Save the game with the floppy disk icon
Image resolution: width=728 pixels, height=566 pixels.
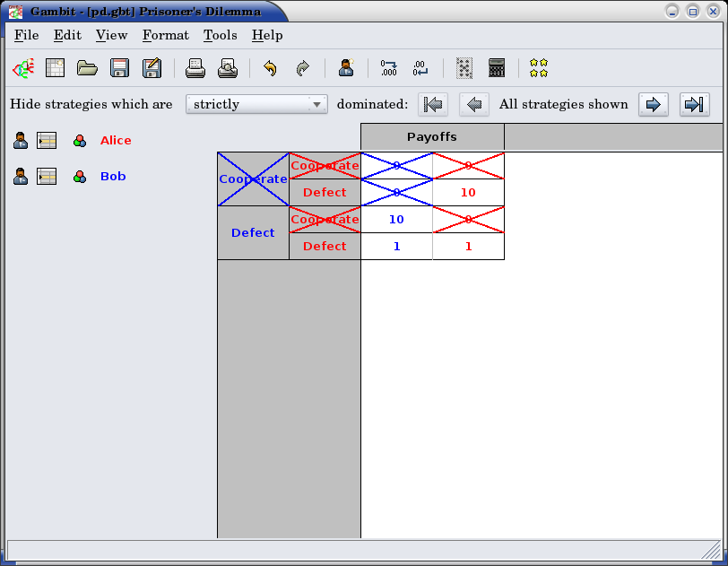[x=119, y=68]
